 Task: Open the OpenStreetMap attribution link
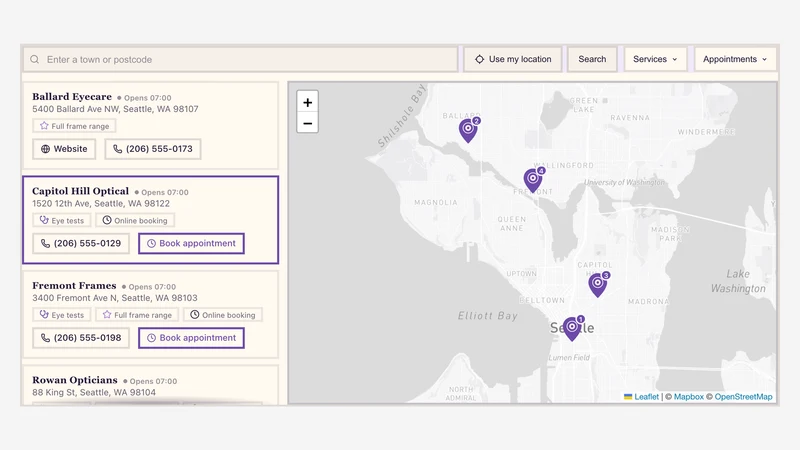(x=743, y=396)
